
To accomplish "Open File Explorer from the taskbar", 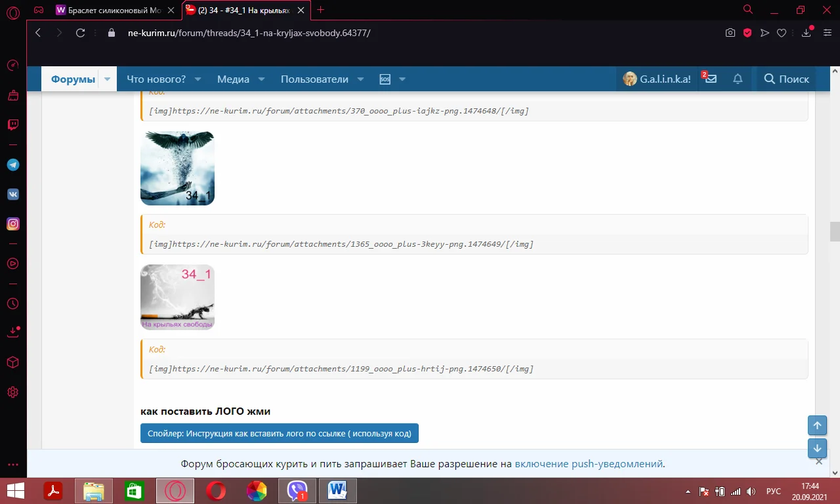I will [x=94, y=491].
